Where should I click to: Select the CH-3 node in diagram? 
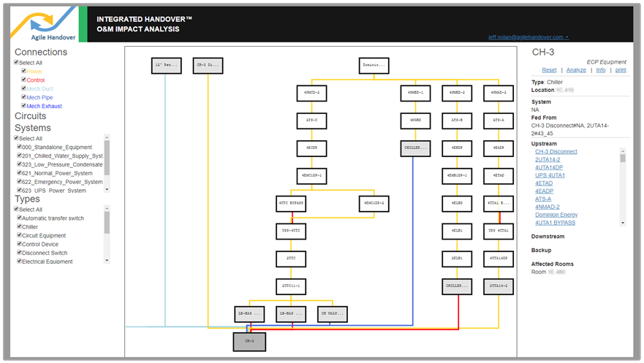[x=249, y=342]
